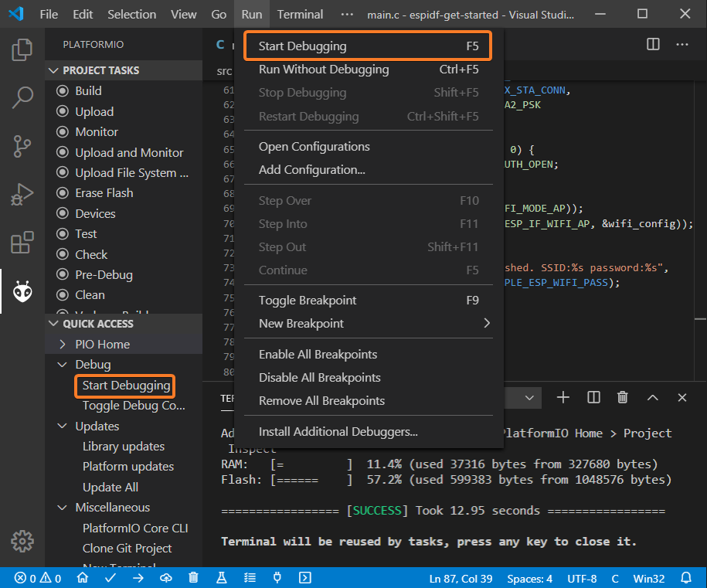Open the PlatformIO alien icon view
707x588 pixels.
click(22, 291)
